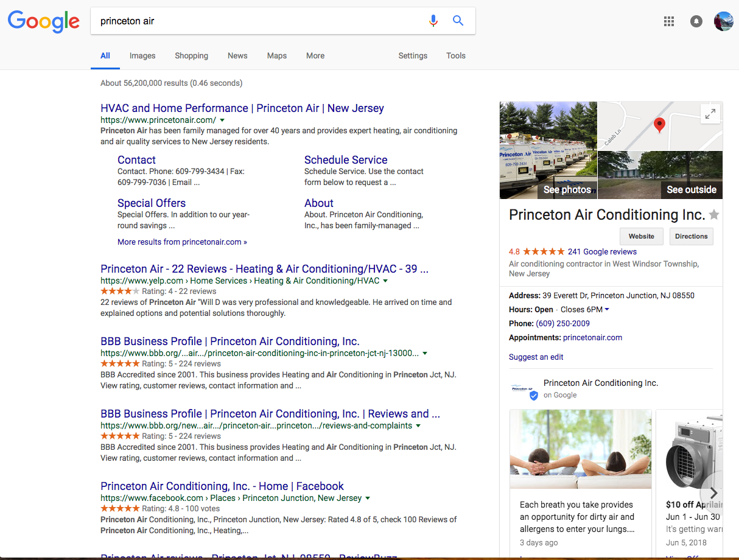Viewport: 739px width, 560px height.
Task: Click the red map location pin
Action: (x=659, y=125)
